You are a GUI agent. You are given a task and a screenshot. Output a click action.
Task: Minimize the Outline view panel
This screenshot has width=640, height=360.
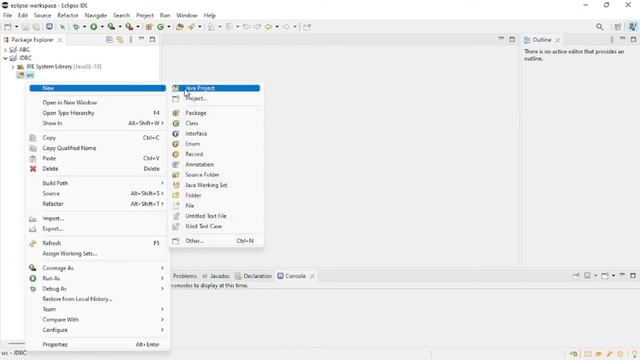(x=622, y=39)
